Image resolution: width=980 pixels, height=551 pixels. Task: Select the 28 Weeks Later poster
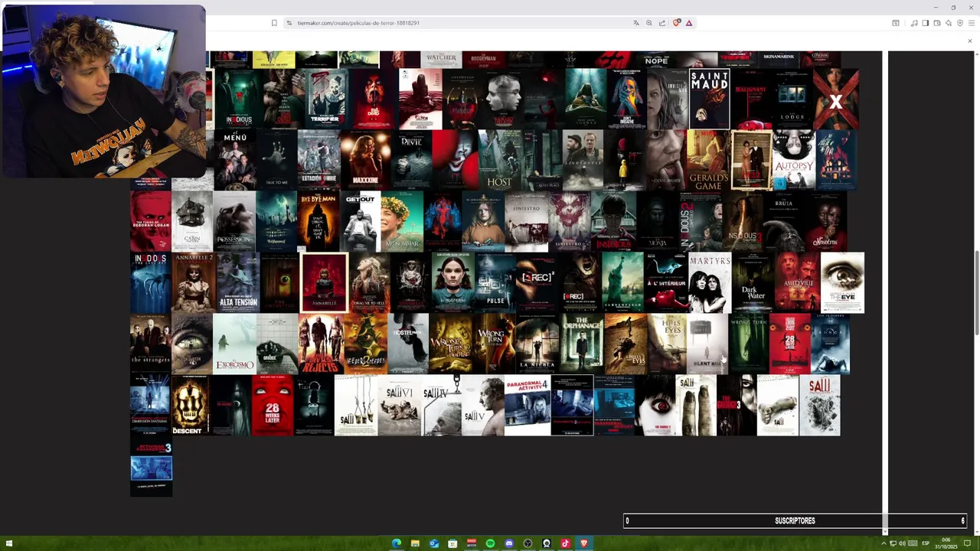pyautogui.click(x=273, y=405)
